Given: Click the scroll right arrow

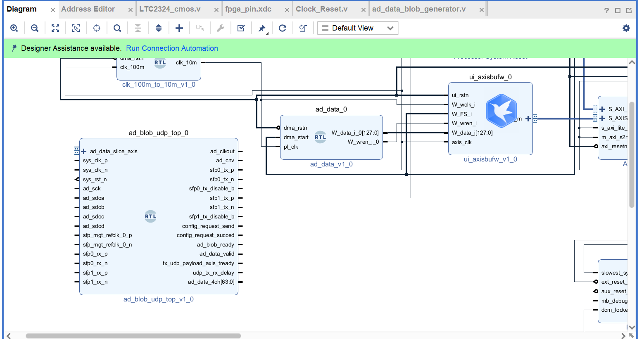Looking at the screenshot, I should 623,336.
